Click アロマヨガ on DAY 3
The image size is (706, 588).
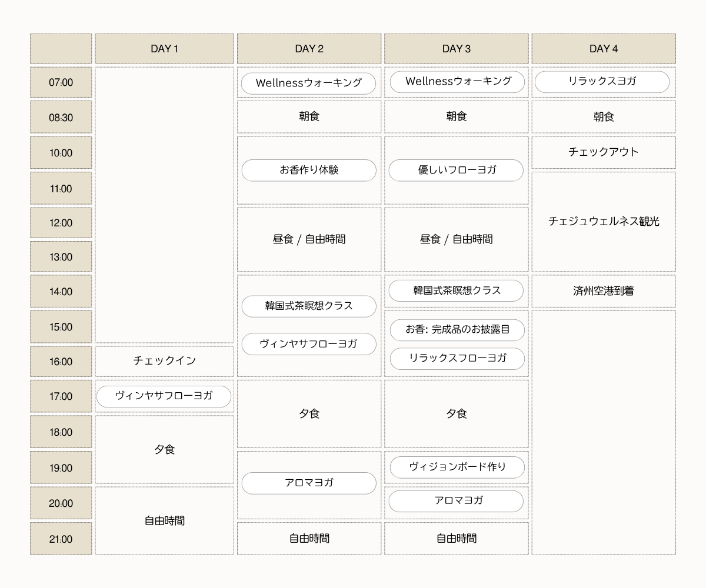pyautogui.click(x=457, y=501)
